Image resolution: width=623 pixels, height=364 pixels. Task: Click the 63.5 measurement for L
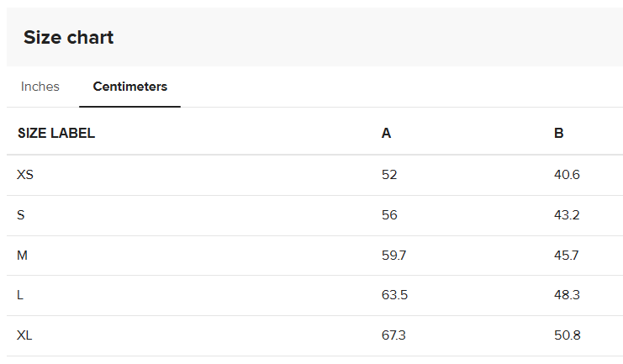pyautogui.click(x=394, y=295)
